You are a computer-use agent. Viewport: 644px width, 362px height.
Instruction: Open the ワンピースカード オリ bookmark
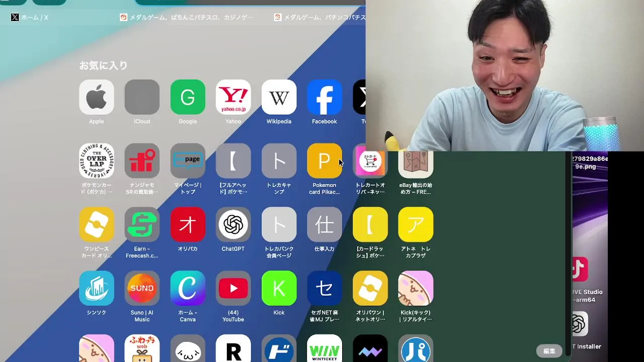[x=97, y=224]
